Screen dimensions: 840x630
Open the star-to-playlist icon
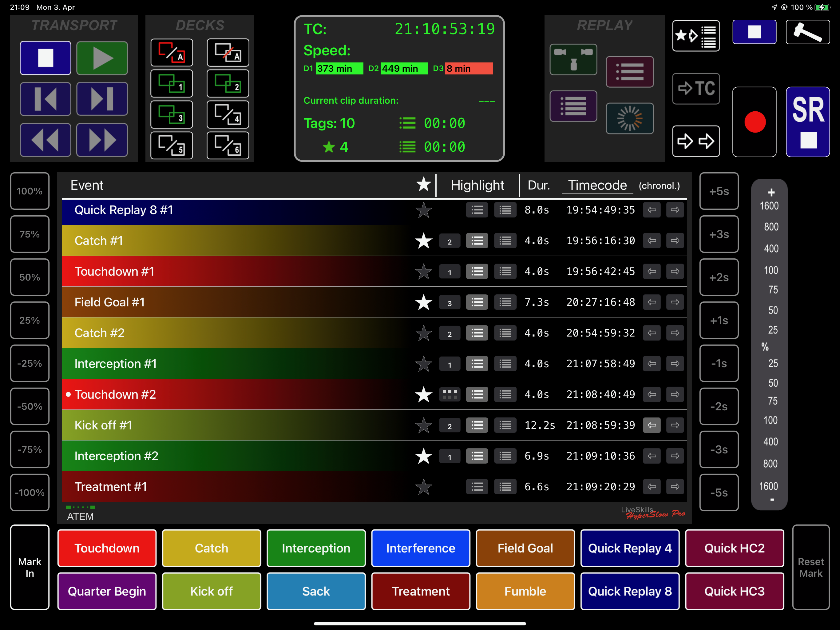696,36
